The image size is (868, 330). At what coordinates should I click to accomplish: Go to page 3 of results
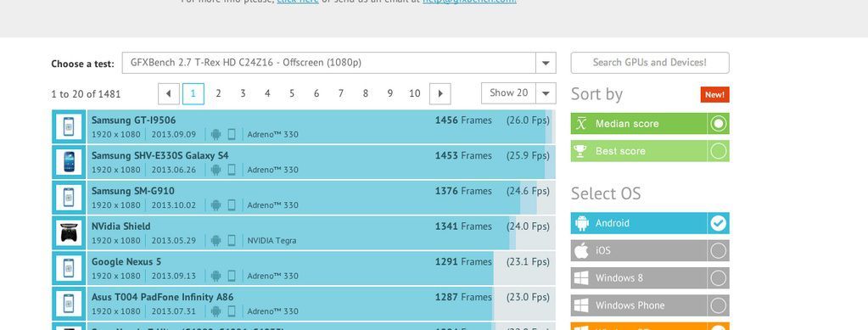pyautogui.click(x=243, y=93)
